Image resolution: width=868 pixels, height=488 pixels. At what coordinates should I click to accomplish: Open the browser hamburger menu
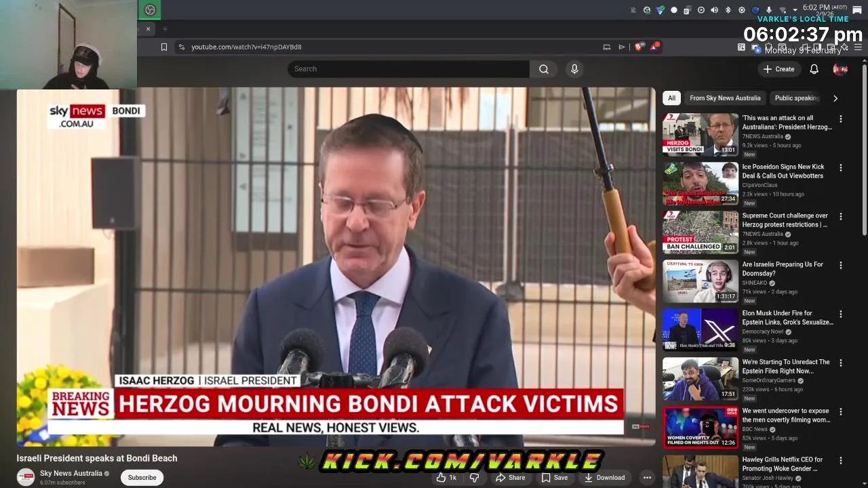click(x=858, y=47)
